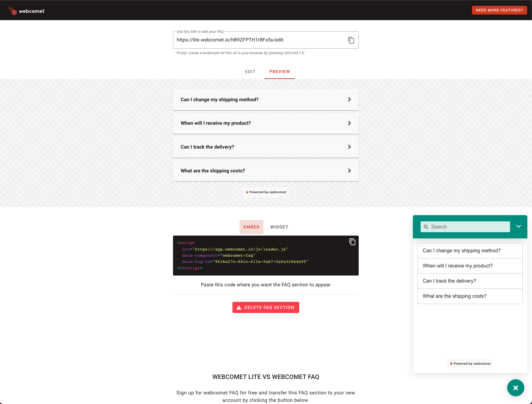Collapse the widget using chevron down

(519, 226)
